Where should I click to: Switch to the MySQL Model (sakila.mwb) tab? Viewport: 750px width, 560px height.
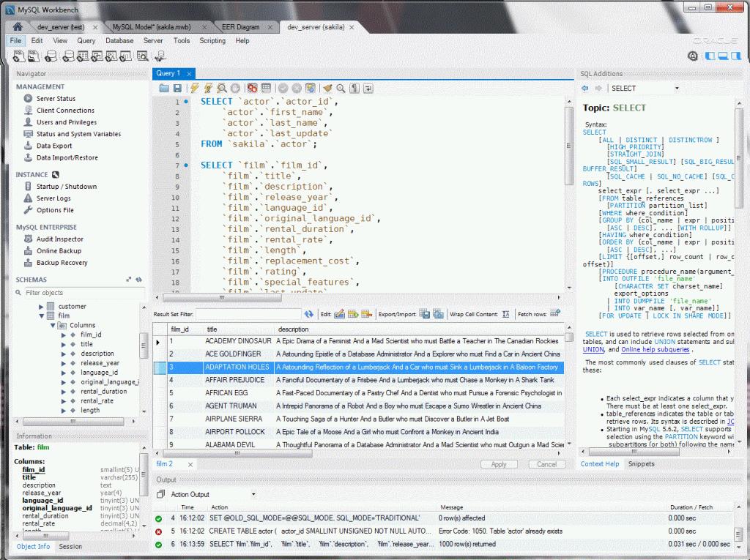[x=151, y=27]
